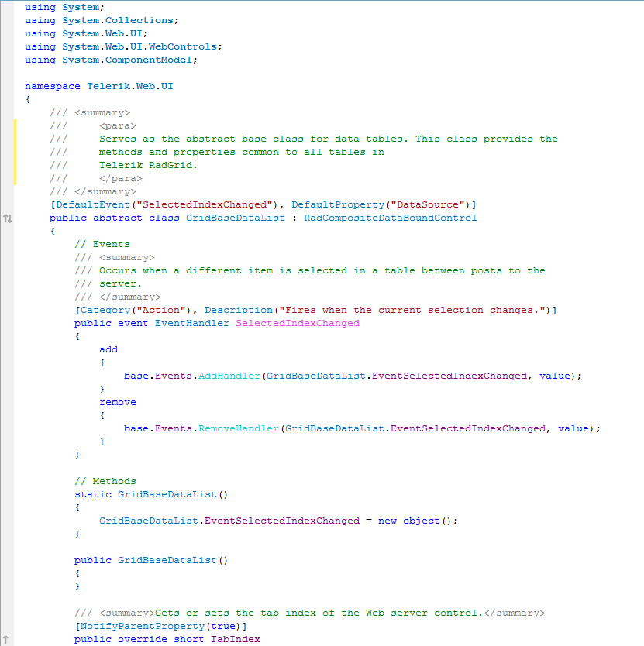Click the 'short' type keyword
The image size is (644, 646).
click(x=188, y=641)
